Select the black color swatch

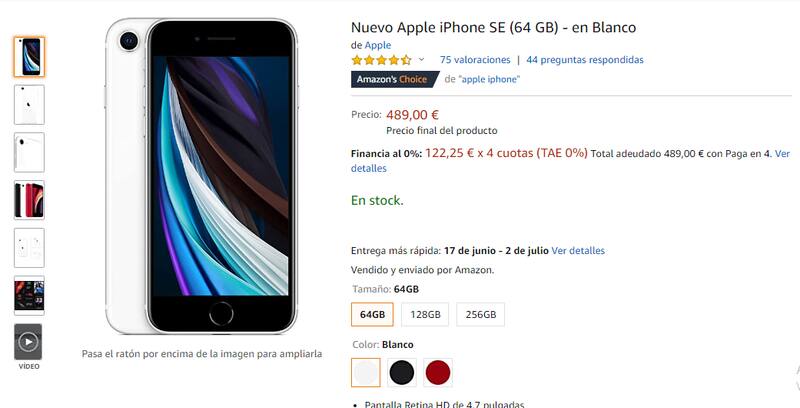pos(402,373)
